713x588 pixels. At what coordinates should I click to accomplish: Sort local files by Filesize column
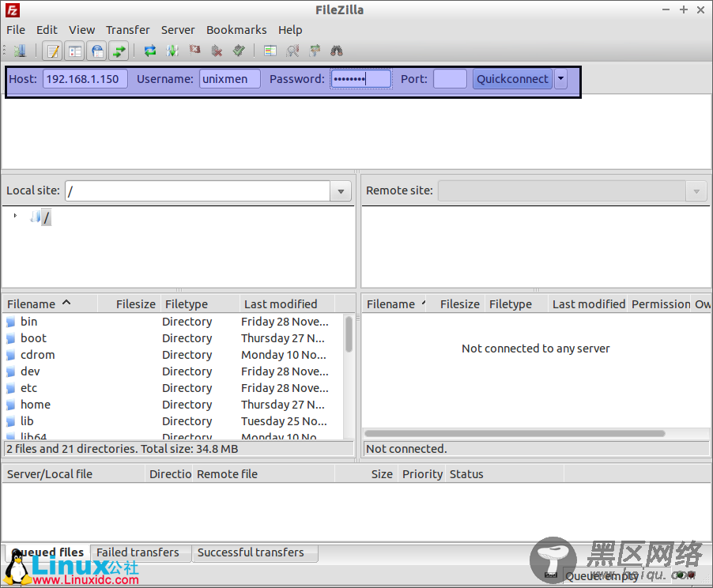(129, 303)
